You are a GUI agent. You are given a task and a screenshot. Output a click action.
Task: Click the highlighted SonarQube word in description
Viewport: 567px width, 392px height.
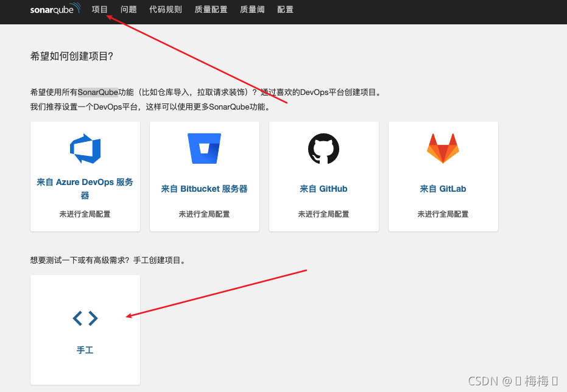pyautogui.click(x=98, y=92)
